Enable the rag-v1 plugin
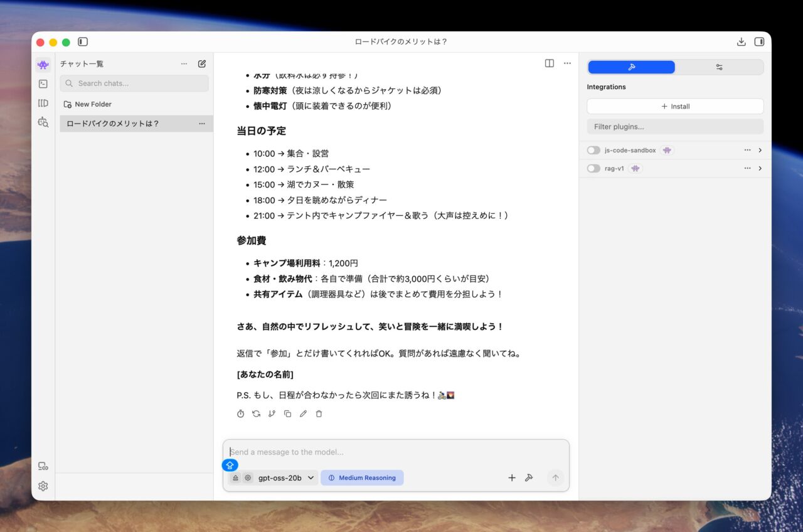803x532 pixels. click(x=593, y=169)
